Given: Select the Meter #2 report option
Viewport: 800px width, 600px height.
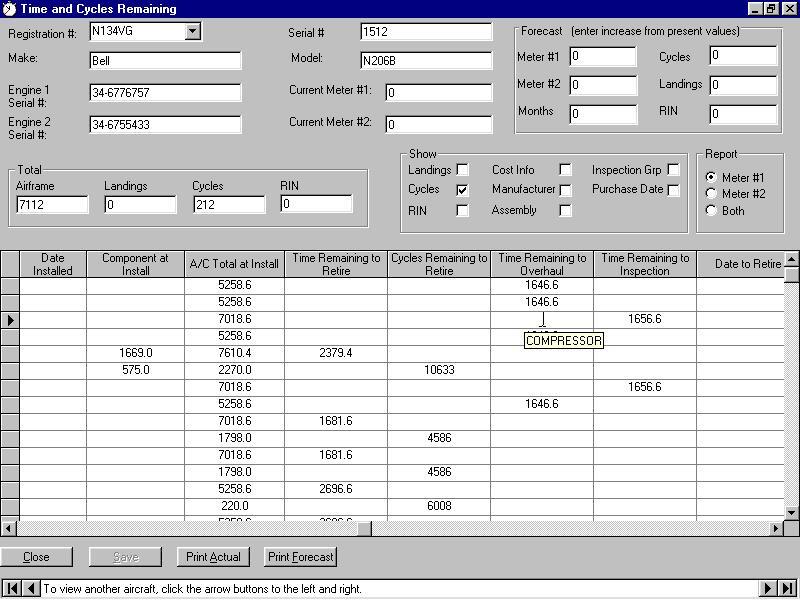Looking at the screenshot, I should 711,194.
